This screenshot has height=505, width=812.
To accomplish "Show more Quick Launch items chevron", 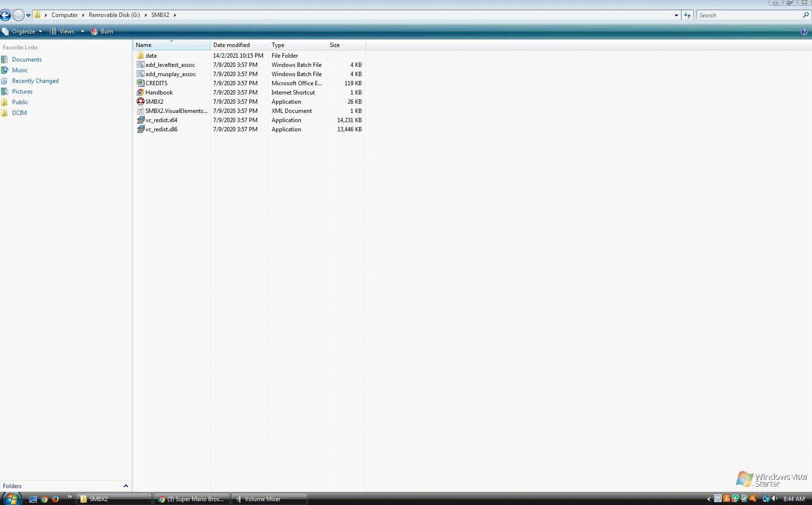I will coord(69,496).
